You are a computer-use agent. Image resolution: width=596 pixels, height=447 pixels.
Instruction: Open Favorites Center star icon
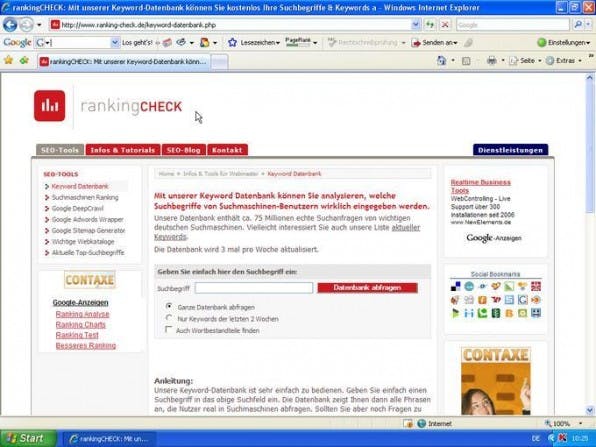click(x=8, y=60)
